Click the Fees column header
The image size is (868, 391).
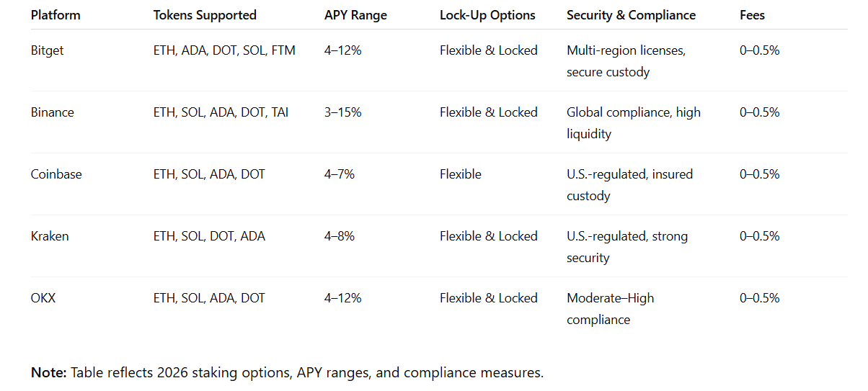pos(752,14)
